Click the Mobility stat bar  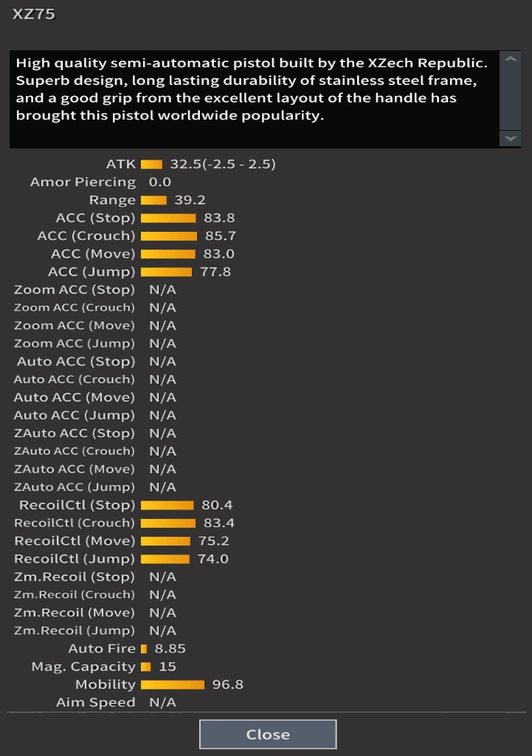click(x=173, y=684)
